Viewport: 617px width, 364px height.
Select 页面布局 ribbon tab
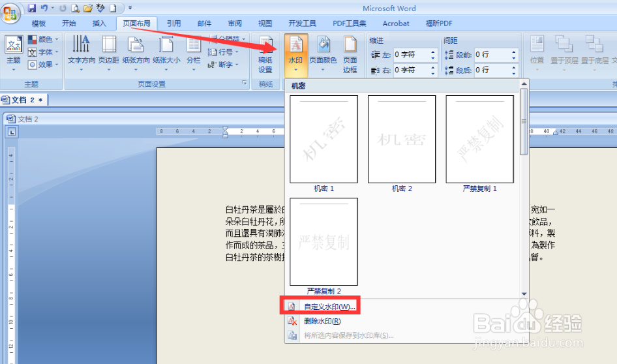click(x=136, y=23)
